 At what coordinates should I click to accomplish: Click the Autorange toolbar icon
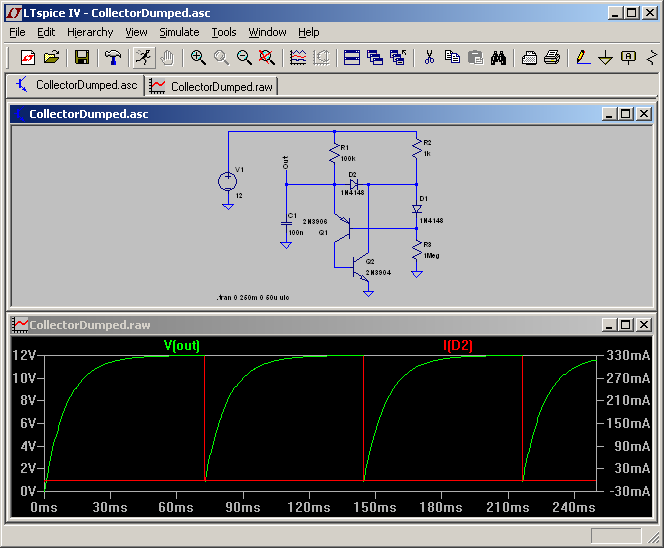coord(321,57)
